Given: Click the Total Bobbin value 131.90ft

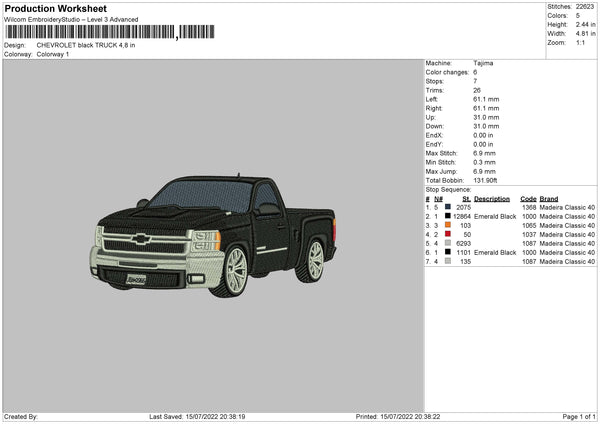Looking at the screenshot, I should pyautogui.click(x=485, y=181).
